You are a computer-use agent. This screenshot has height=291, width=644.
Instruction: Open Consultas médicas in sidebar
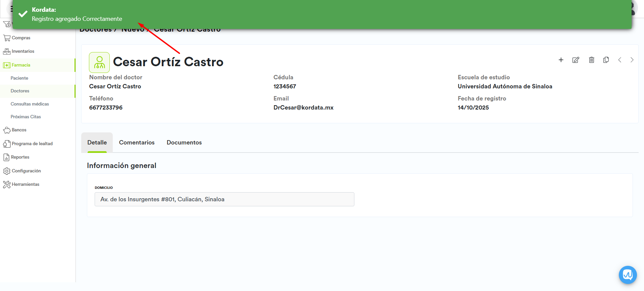[x=30, y=104]
